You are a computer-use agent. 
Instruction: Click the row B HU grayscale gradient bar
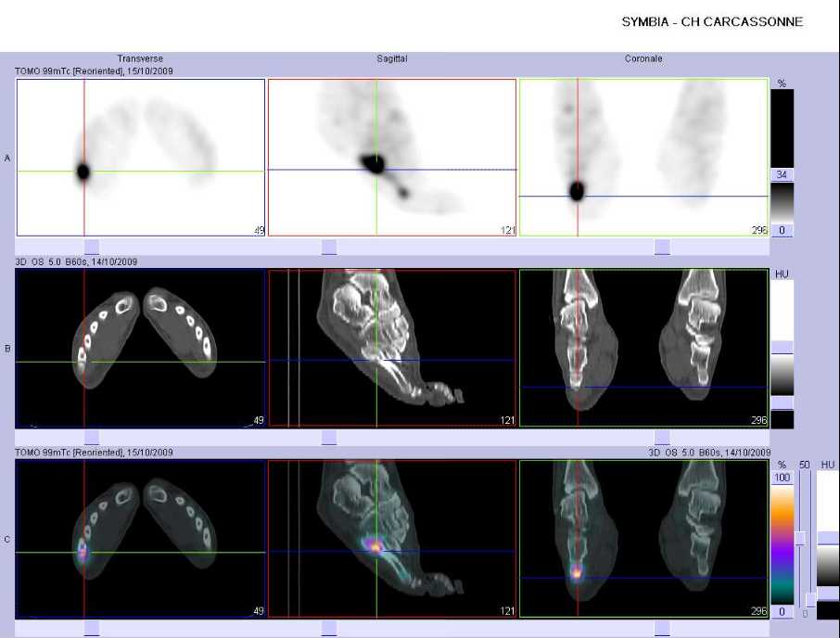(783, 375)
